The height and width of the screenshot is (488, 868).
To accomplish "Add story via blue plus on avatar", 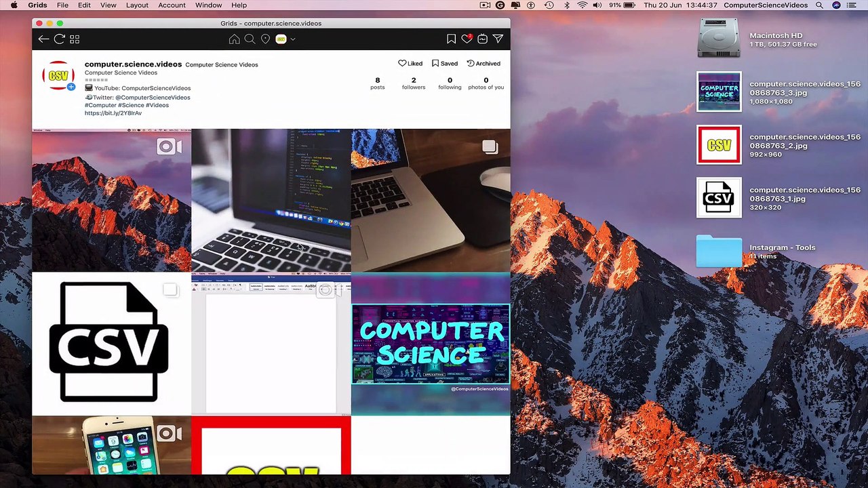I will [x=71, y=87].
